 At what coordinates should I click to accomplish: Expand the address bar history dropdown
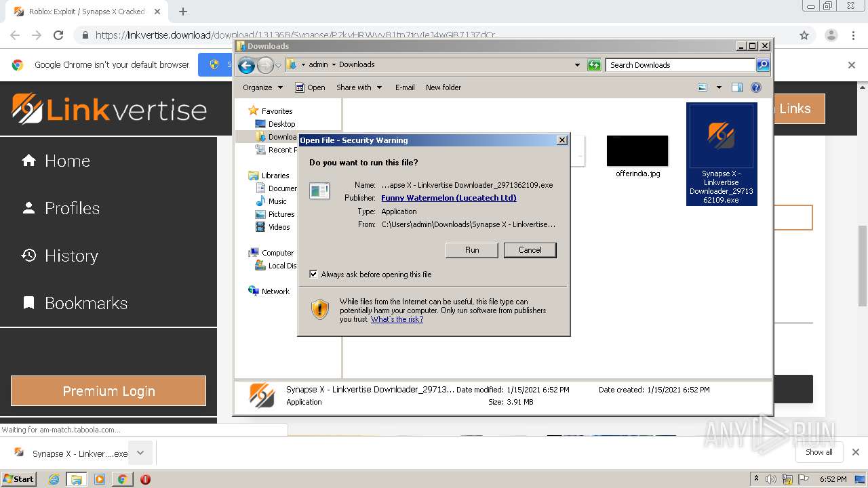[577, 65]
